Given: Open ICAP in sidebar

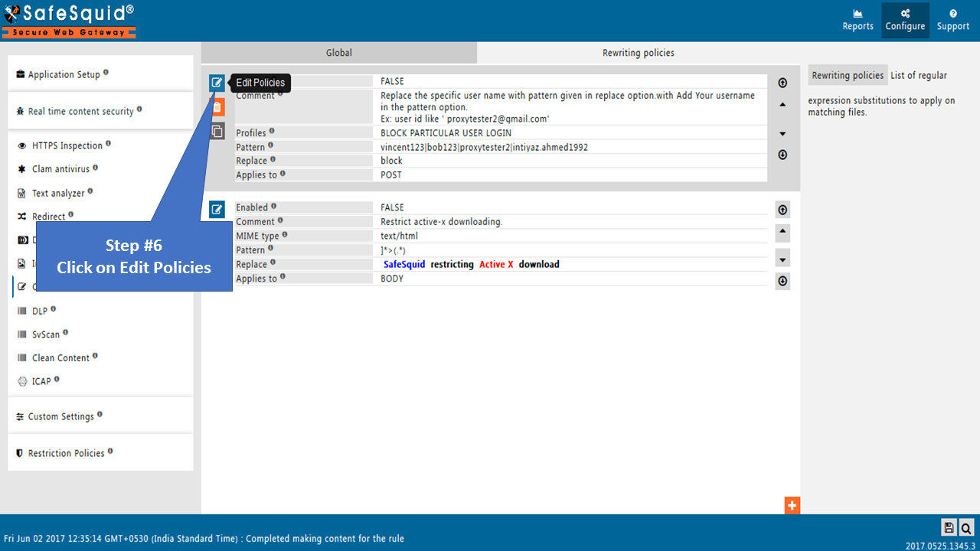Looking at the screenshot, I should click(41, 381).
